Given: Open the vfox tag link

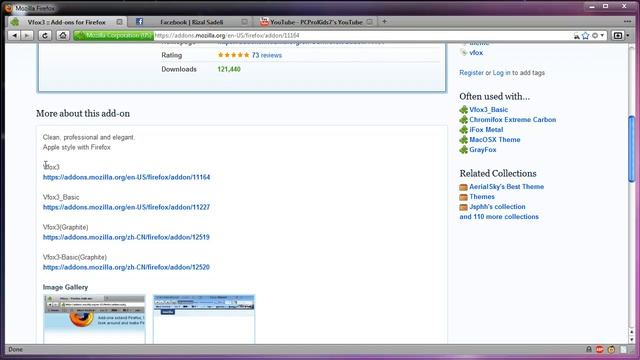Looking at the screenshot, I should 476,53.
